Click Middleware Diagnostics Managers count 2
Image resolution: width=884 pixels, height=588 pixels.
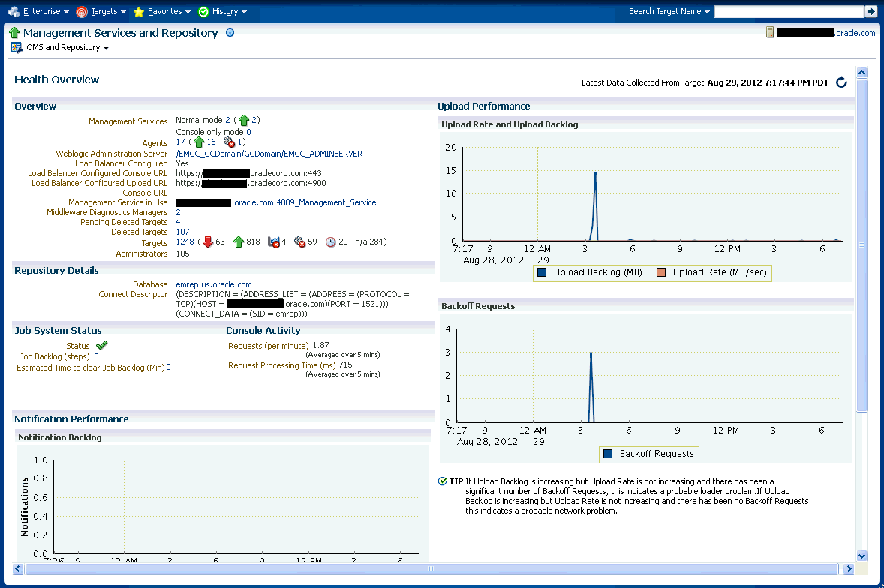(178, 212)
